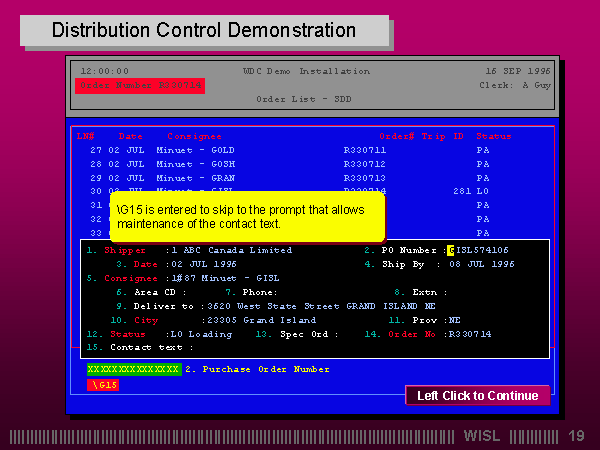Click the Status column header
The image size is (600, 450).
coord(494,136)
